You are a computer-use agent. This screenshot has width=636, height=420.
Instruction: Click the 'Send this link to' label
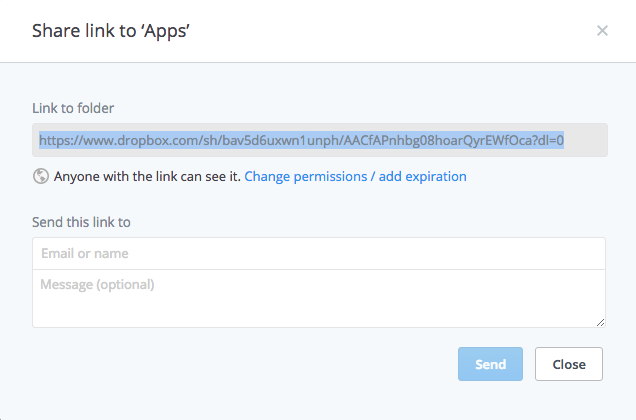click(x=81, y=221)
